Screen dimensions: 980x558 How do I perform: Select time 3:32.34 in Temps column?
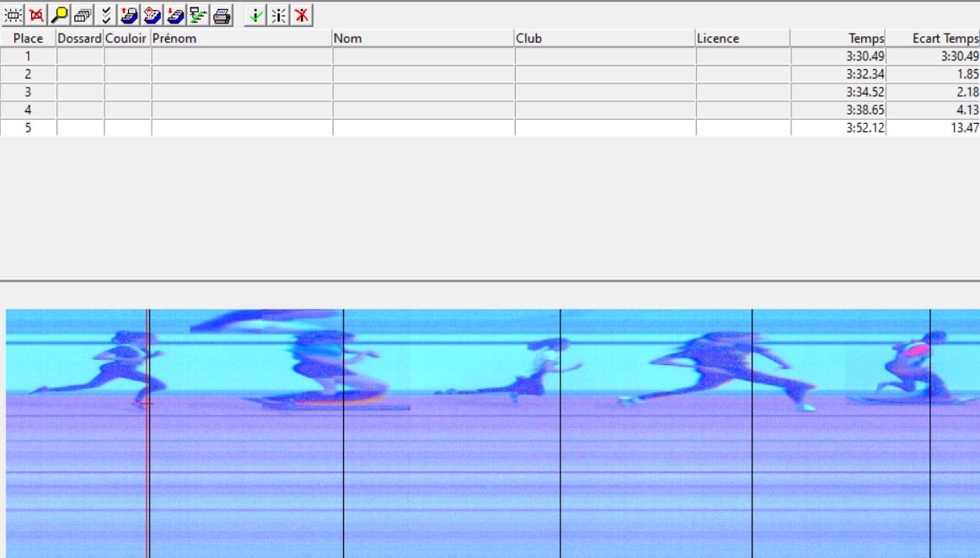[x=865, y=73]
